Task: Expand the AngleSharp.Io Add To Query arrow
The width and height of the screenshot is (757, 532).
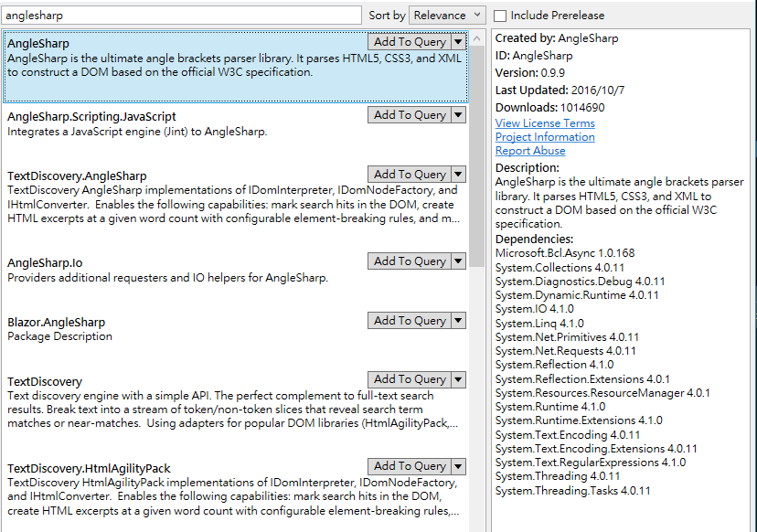Action: pyautogui.click(x=458, y=261)
